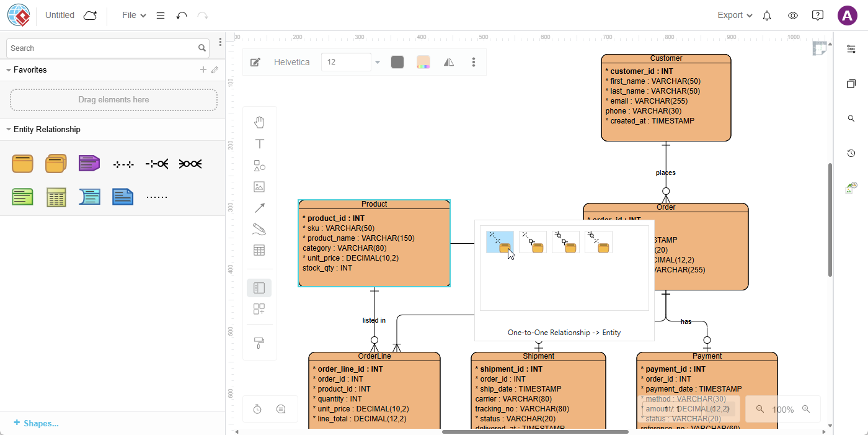Select the many-to-many relationship connector shape
Image resolution: width=868 pixels, height=435 pixels.
pos(190,164)
